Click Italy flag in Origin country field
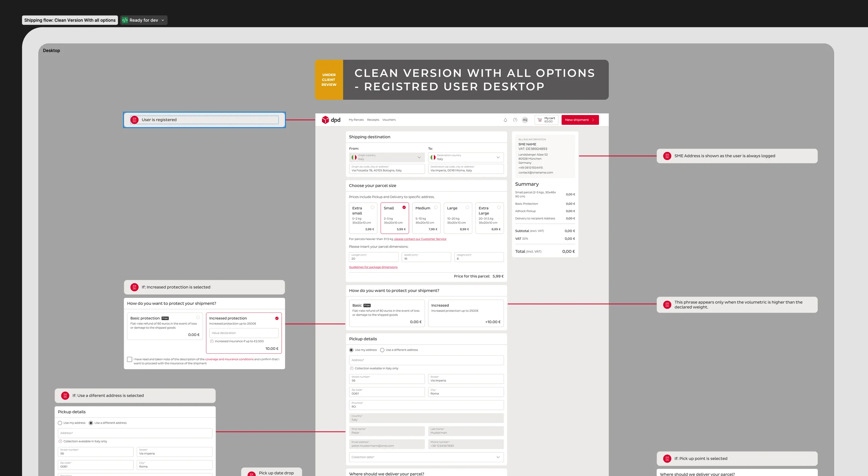This screenshot has width=868, height=476. coord(354,157)
